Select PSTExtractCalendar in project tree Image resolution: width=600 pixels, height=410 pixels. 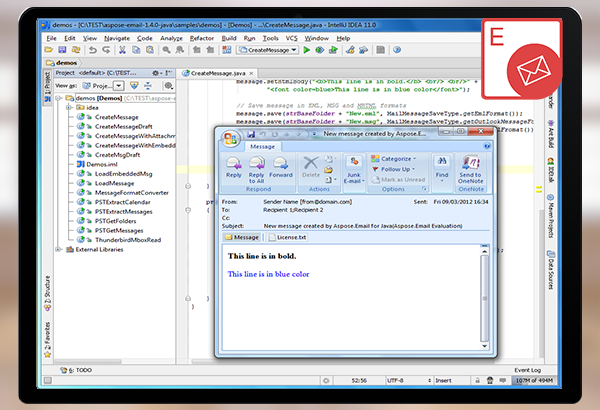pos(122,202)
